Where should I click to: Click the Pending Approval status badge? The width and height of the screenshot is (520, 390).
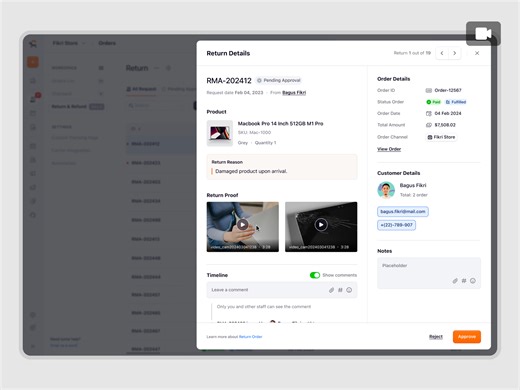(279, 80)
